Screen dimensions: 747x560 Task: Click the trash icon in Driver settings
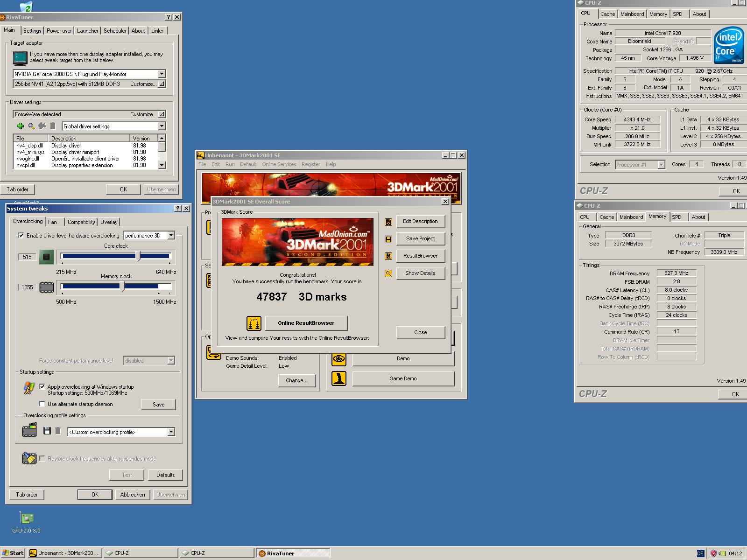pyautogui.click(x=53, y=126)
